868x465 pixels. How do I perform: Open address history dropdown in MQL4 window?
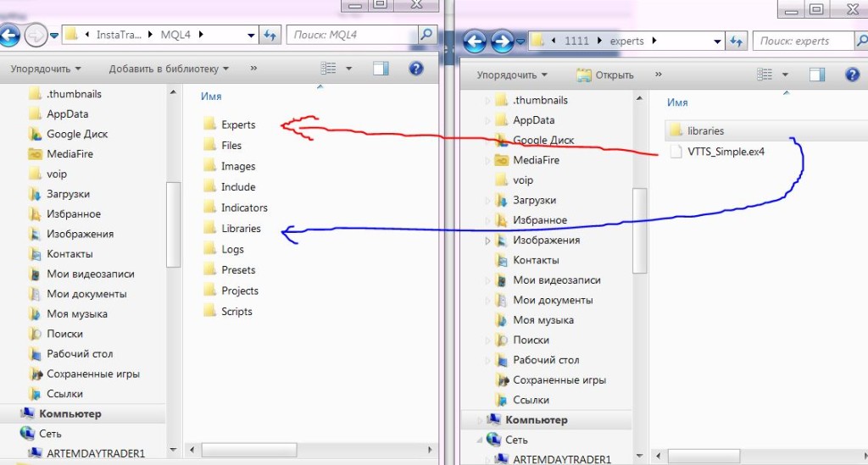[x=251, y=36]
